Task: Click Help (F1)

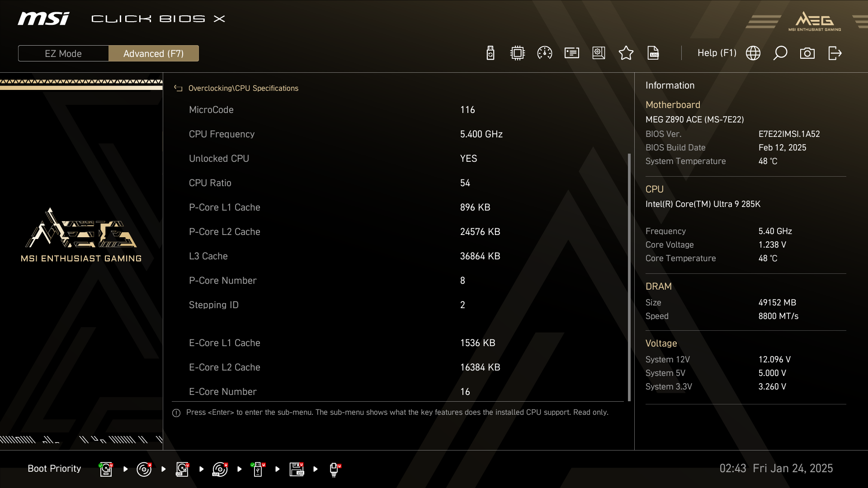Action: (717, 53)
